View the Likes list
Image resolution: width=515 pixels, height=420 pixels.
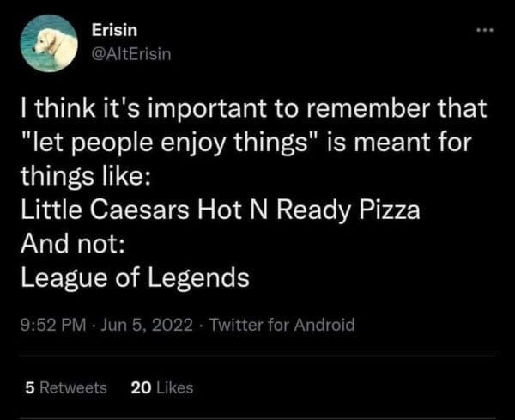pos(174,387)
